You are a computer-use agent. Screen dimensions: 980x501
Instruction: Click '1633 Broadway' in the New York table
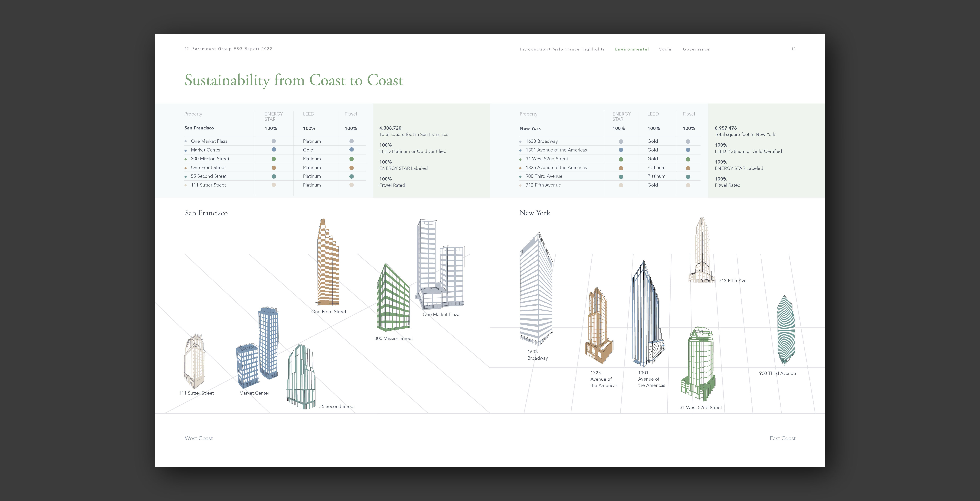pos(541,141)
